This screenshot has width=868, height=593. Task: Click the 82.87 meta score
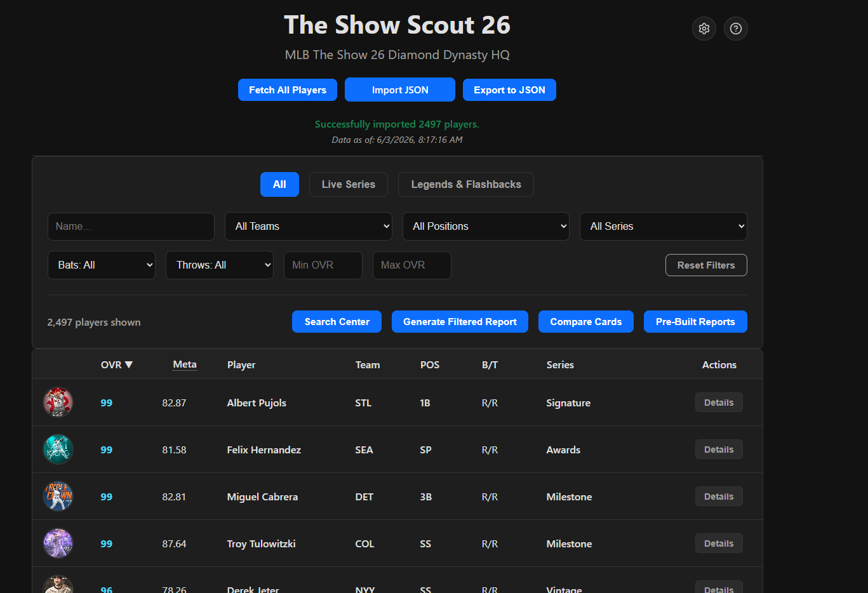click(174, 403)
